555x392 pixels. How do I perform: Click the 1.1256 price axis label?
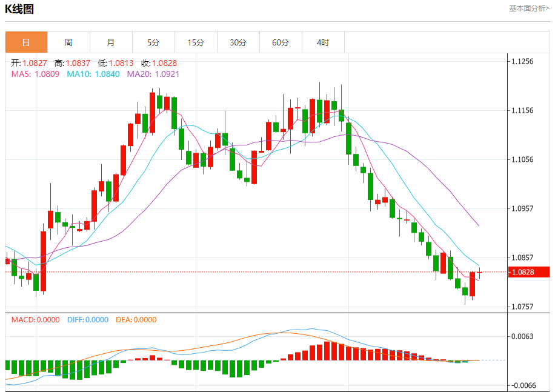(x=523, y=61)
